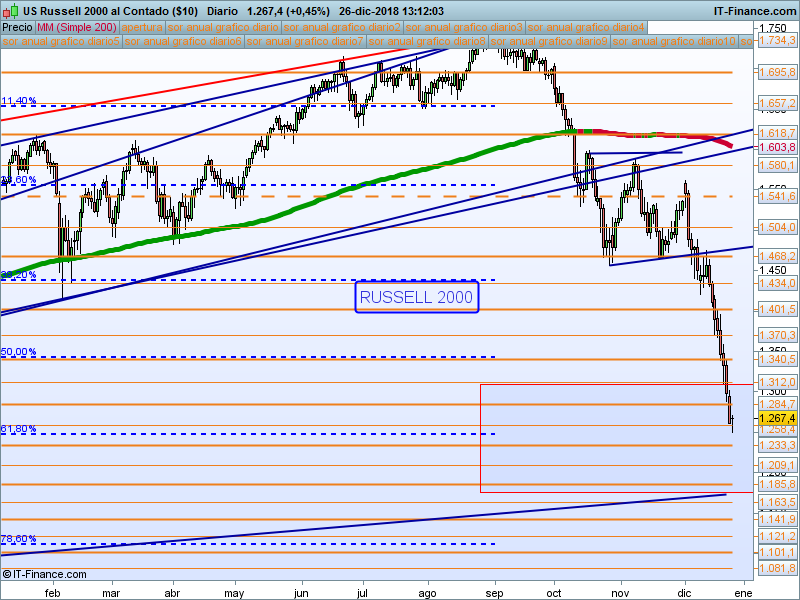The image size is (800, 600).
Task: Click the 'sep' month label on time axis
Action: click(494, 593)
